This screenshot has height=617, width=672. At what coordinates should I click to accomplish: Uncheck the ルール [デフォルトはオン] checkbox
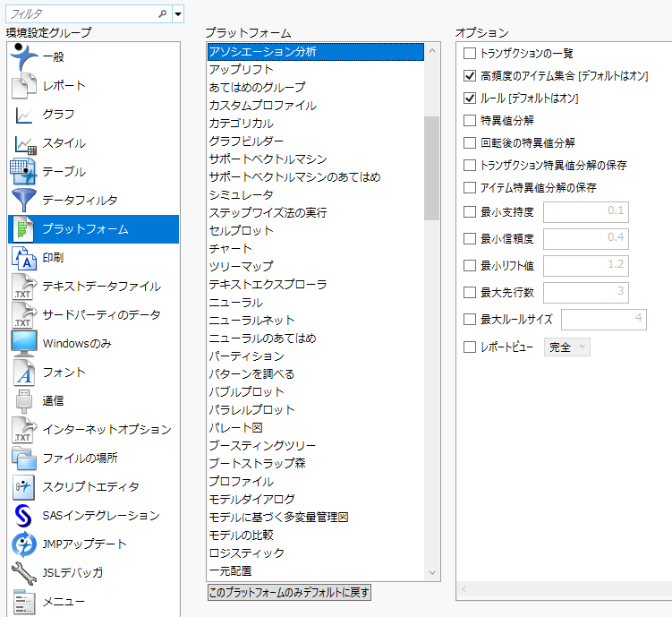coord(470,99)
